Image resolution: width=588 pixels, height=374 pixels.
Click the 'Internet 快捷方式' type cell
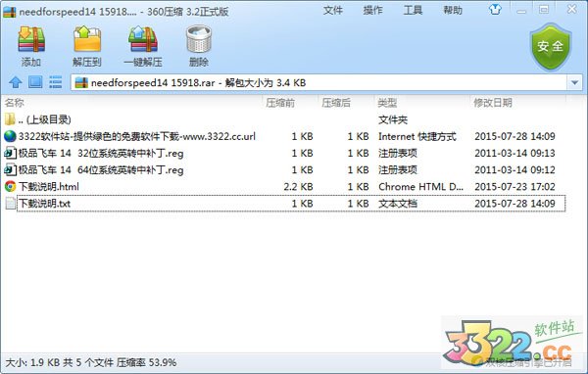point(417,136)
